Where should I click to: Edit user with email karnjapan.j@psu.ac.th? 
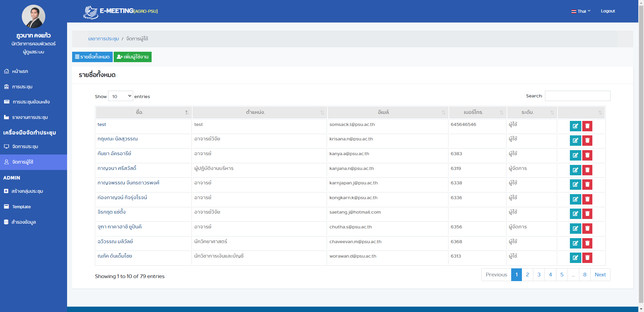click(575, 184)
